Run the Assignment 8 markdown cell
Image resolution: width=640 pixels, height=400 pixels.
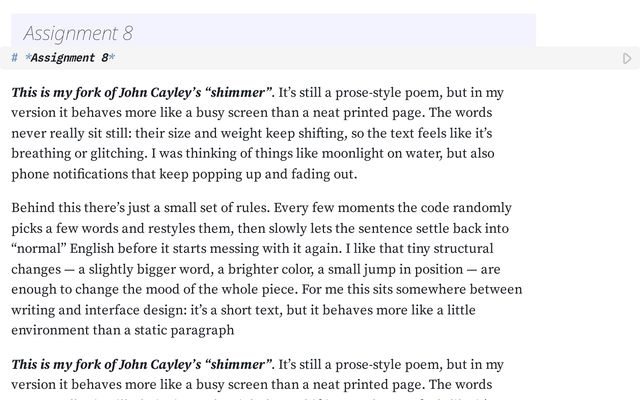(627, 58)
